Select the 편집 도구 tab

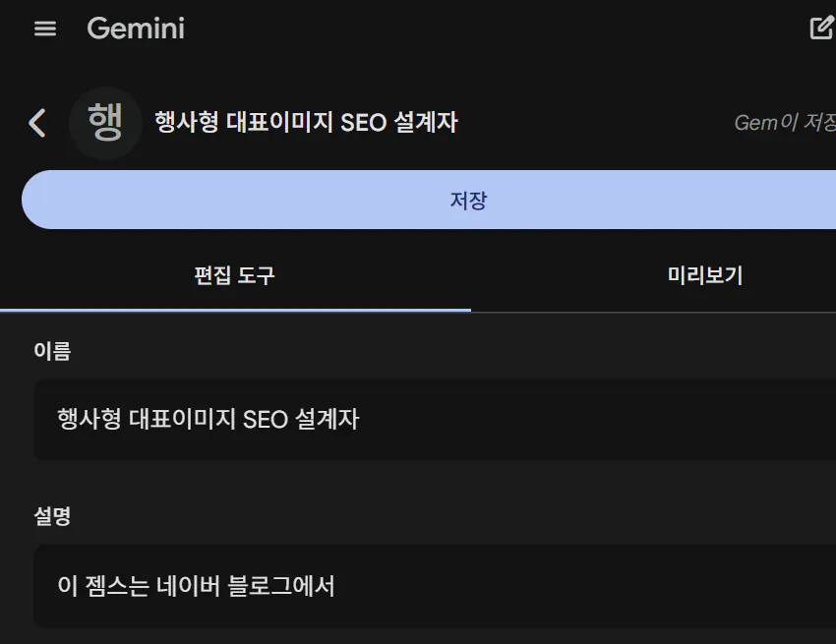tap(233, 276)
